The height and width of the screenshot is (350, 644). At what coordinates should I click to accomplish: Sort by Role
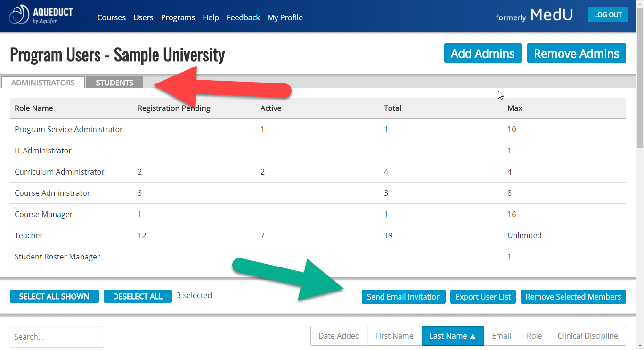pos(534,336)
